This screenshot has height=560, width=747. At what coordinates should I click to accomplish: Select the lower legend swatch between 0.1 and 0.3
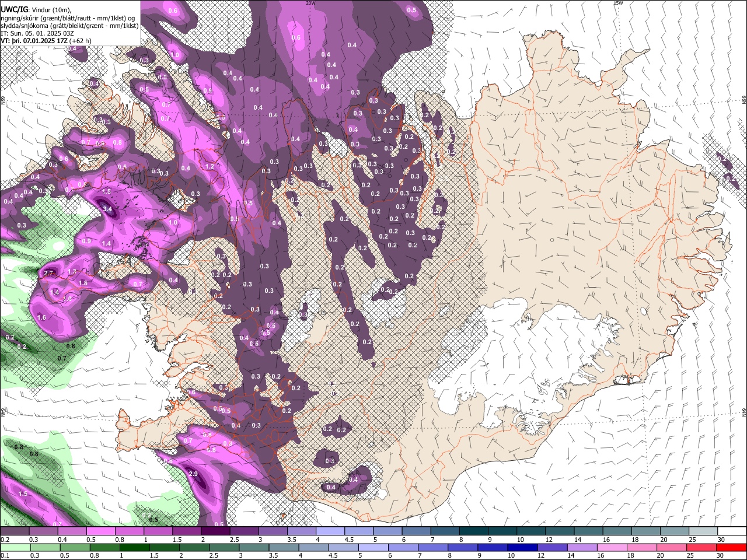point(15,548)
